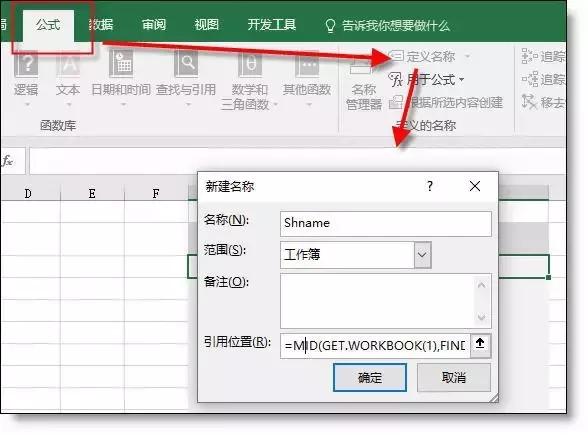Image resolution: width=588 pixels, height=435 pixels.
Task: Click the fx insert function icon
Action: 8,161
